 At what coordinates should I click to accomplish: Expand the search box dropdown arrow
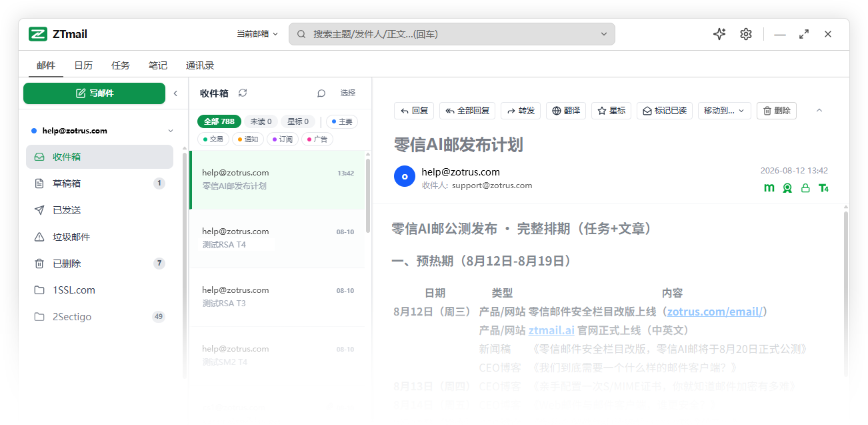[x=604, y=34]
